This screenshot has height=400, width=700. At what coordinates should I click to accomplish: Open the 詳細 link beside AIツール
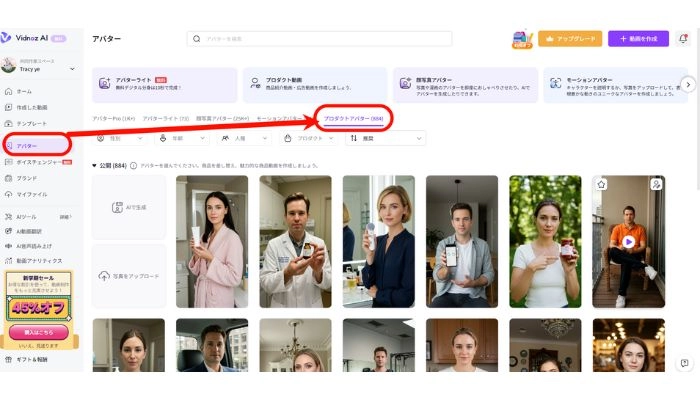pos(65,217)
